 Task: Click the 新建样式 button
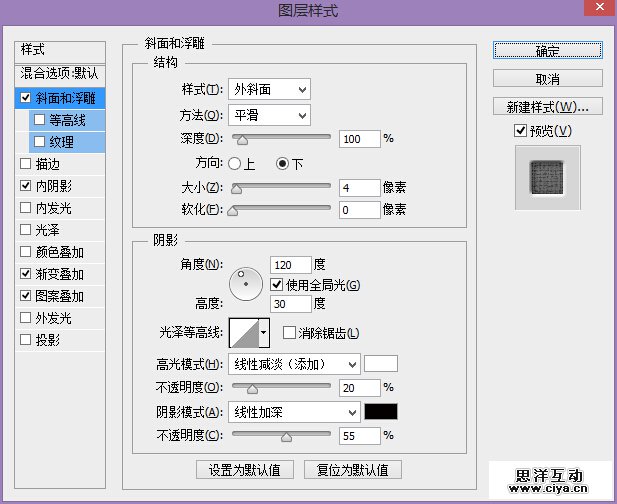(547, 106)
